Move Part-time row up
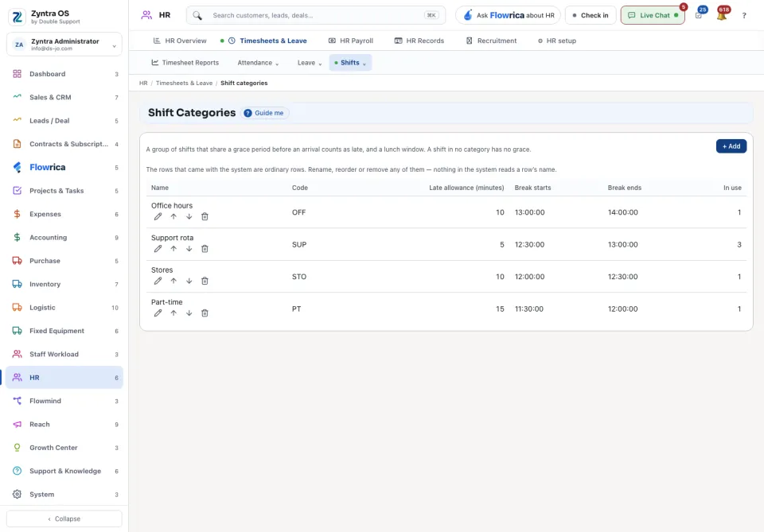The height and width of the screenshot is (532, 764). tap(173, 313)
